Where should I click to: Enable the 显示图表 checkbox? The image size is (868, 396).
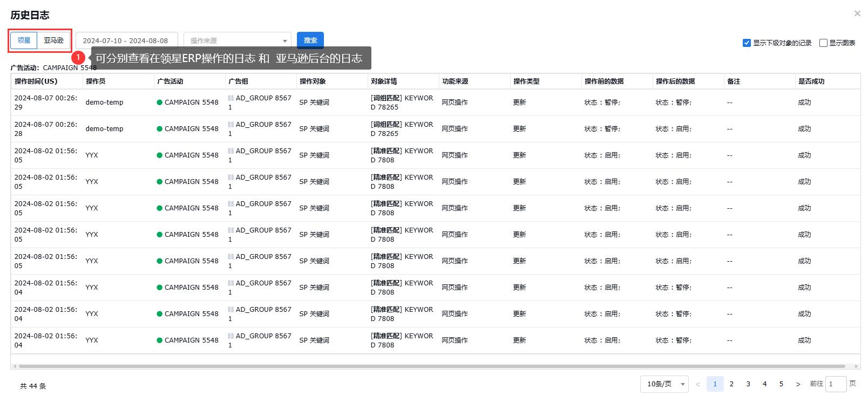[823, 43]
